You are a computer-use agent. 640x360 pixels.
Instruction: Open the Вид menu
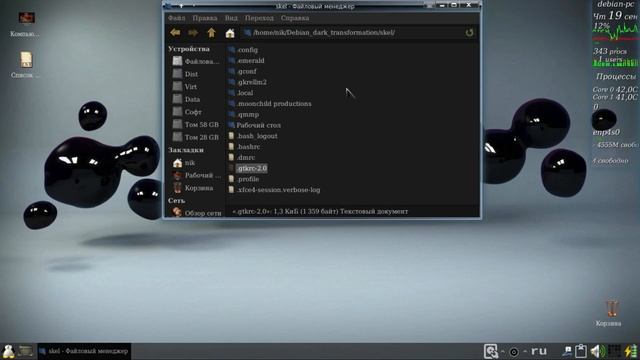pos(231,18)
